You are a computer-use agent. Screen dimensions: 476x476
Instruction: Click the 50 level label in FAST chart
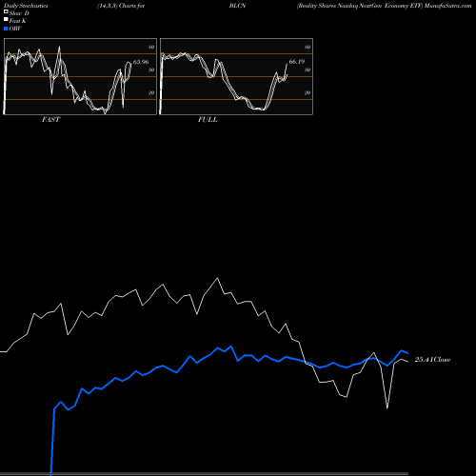(x=151, y=69)
